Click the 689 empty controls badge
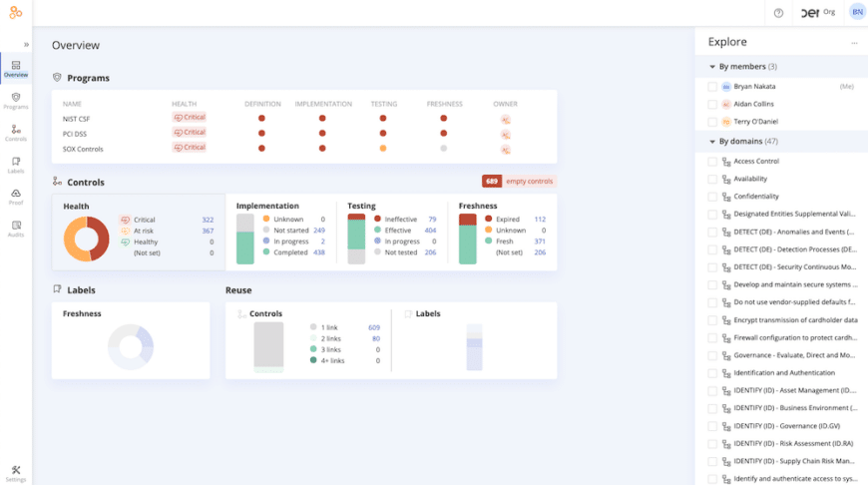This screenshot has height=485, width=868. (518, 182)
